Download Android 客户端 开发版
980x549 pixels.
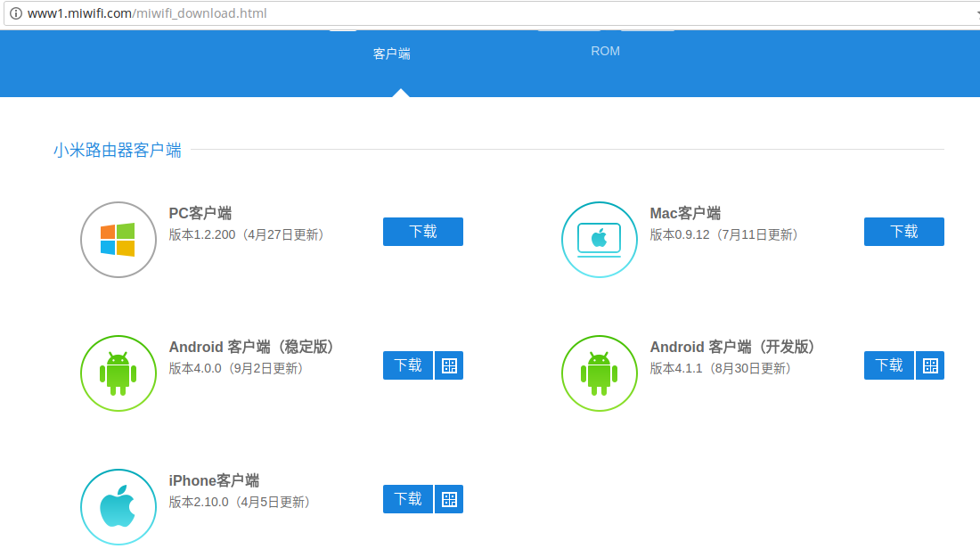click(x=889, y=365)
